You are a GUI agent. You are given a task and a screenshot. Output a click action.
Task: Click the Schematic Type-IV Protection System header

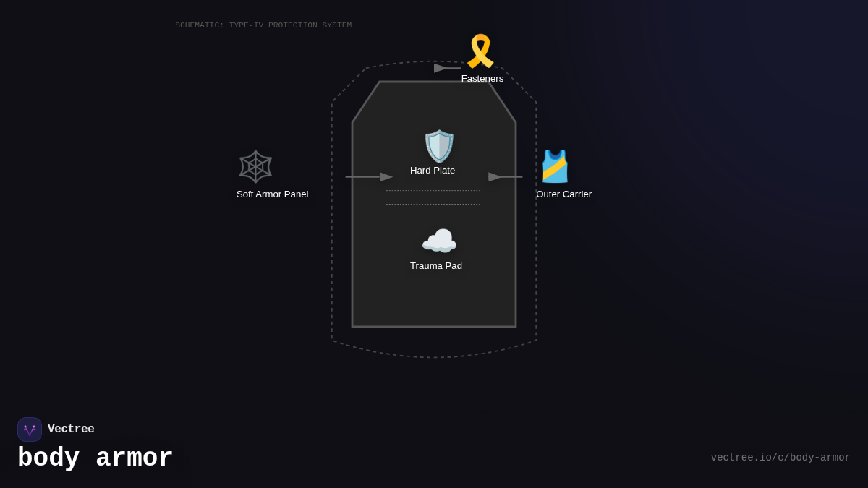pyautogui.click(x=263, y=25)
